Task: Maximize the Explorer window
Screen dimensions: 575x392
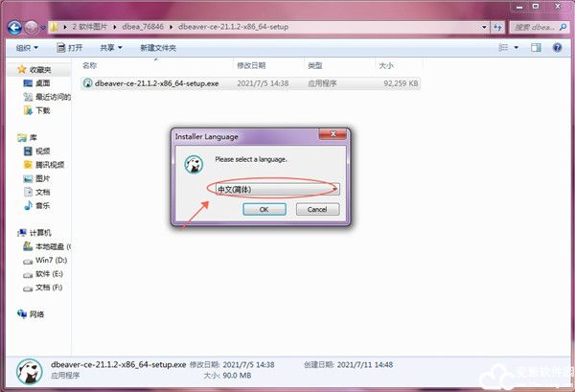Action: pos(536,7)
